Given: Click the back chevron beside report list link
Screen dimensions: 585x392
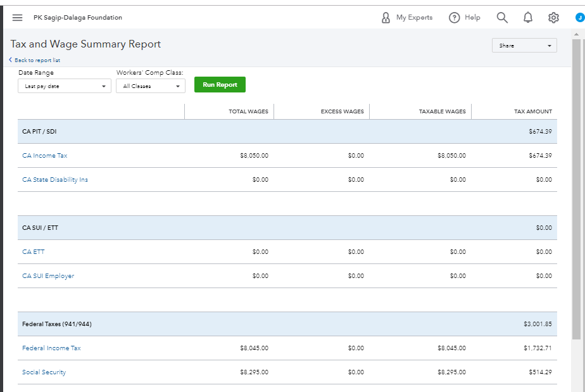Looking at the screenshot, I should click(x=9, y=60).
